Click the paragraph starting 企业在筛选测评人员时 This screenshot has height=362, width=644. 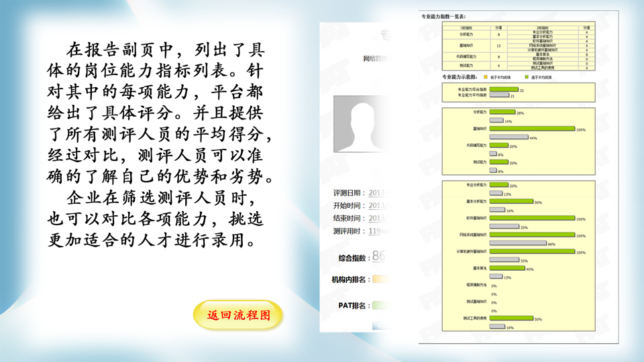click(155, 219)
